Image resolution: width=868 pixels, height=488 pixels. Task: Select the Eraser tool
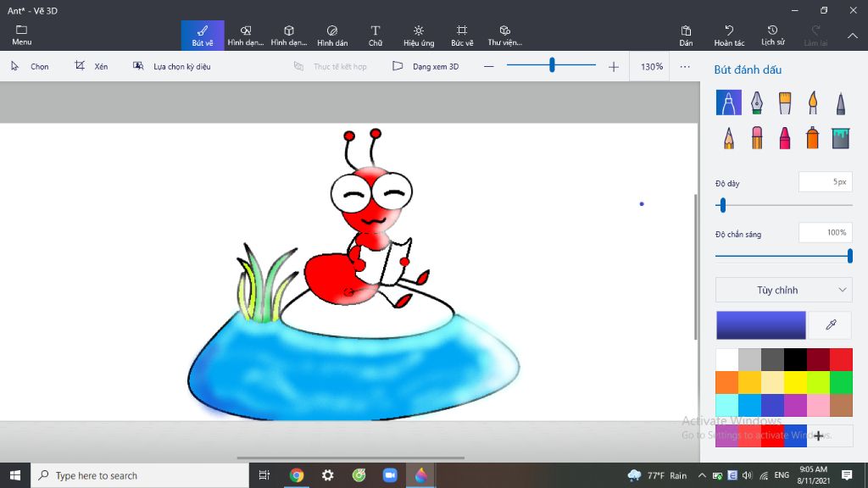756,137
